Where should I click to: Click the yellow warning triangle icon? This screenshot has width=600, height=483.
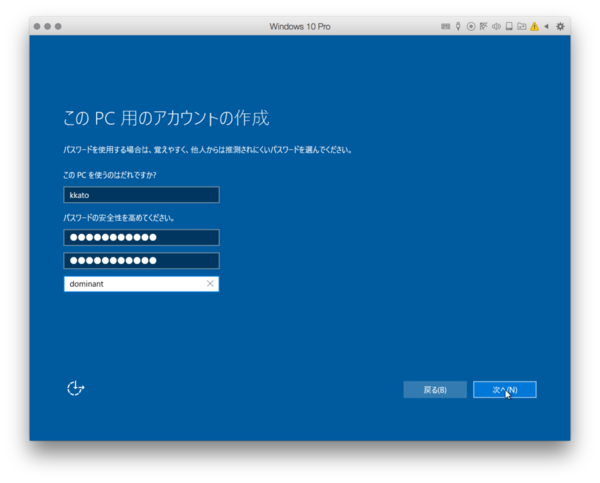click(x=534, y=26)
